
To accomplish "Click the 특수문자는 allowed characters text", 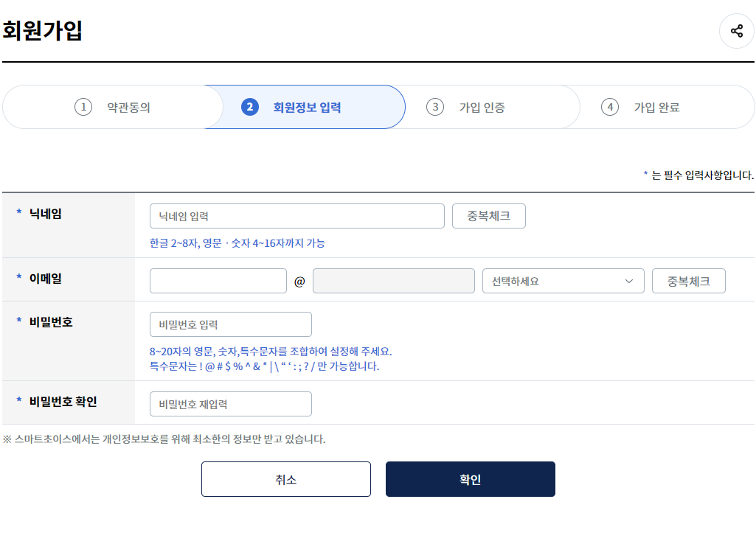I will click(264, 366).
